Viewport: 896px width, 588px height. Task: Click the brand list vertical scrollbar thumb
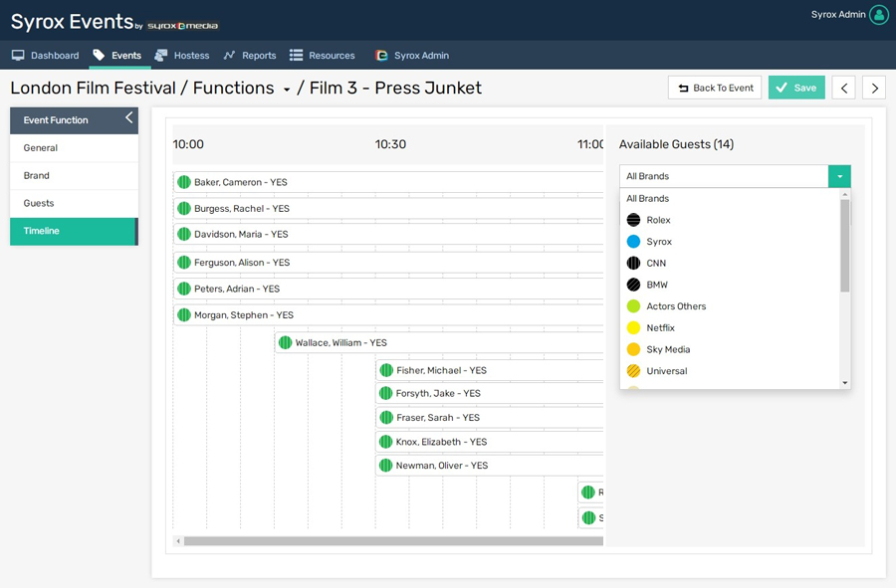point(845,246)
